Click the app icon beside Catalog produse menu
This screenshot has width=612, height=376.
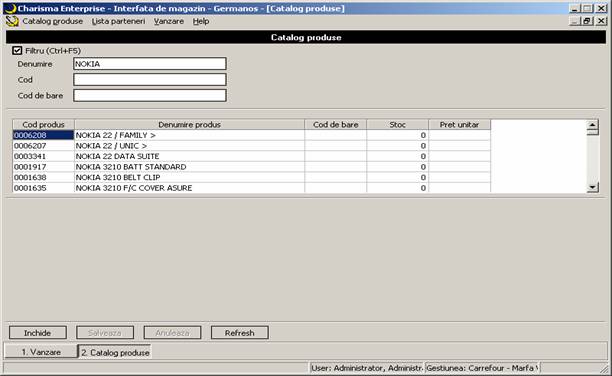[x=12, y=21]
